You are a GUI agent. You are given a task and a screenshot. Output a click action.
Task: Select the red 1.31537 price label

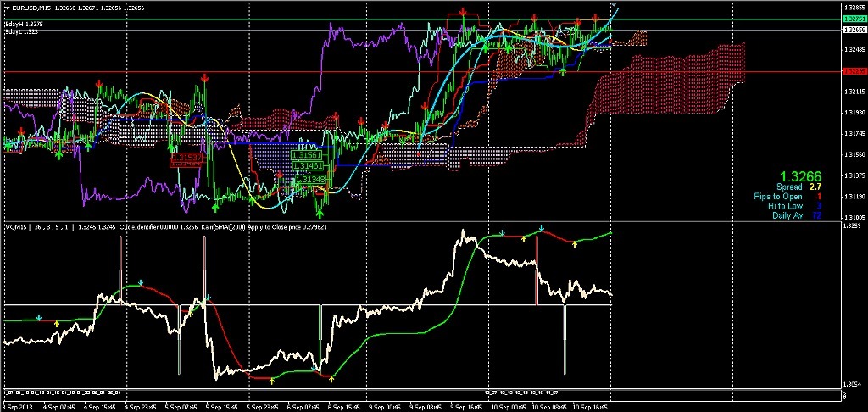(186, 158)
